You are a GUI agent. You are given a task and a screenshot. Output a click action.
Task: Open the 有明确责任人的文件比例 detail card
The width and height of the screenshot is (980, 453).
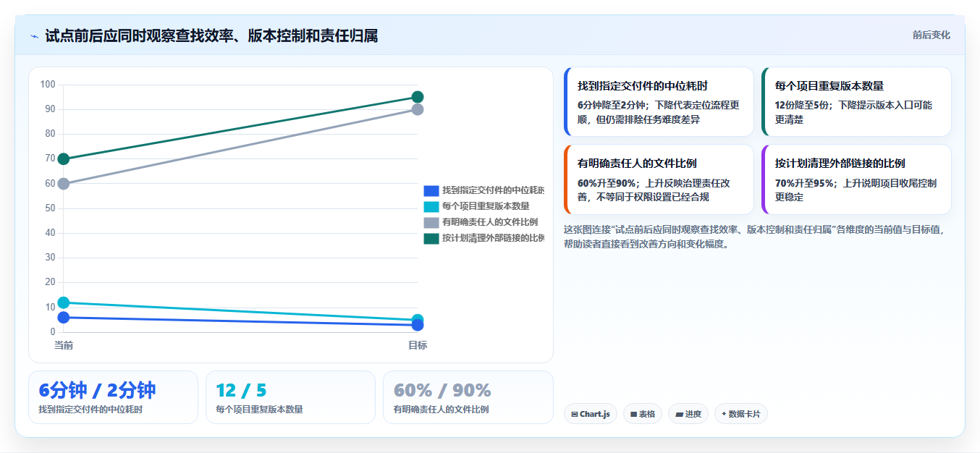click(x=659, y=179)
